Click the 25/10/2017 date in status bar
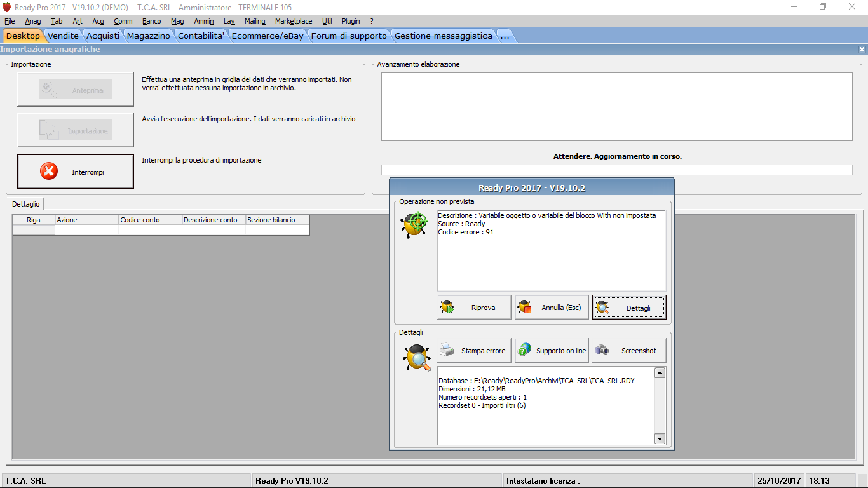Image resolution: width=868 pixels, height=488 pixels. click(778, 481)
